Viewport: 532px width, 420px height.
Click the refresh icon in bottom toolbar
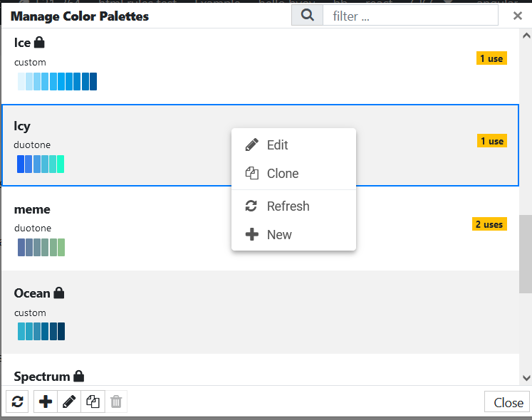click(17, 401)
